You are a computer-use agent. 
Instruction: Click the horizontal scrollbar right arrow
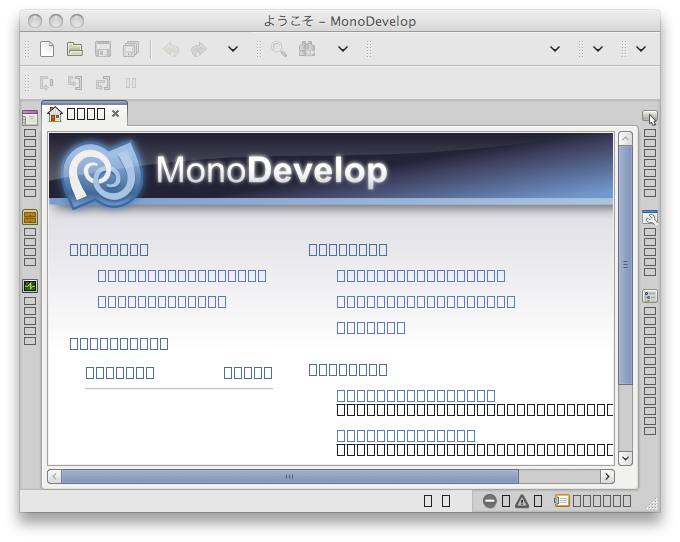coord(607,477)
